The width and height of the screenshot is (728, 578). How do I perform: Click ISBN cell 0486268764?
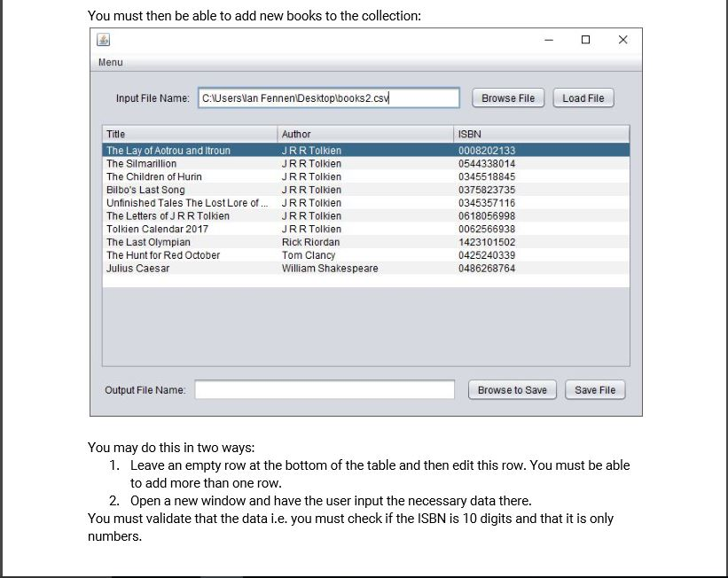tap(542, 268)
